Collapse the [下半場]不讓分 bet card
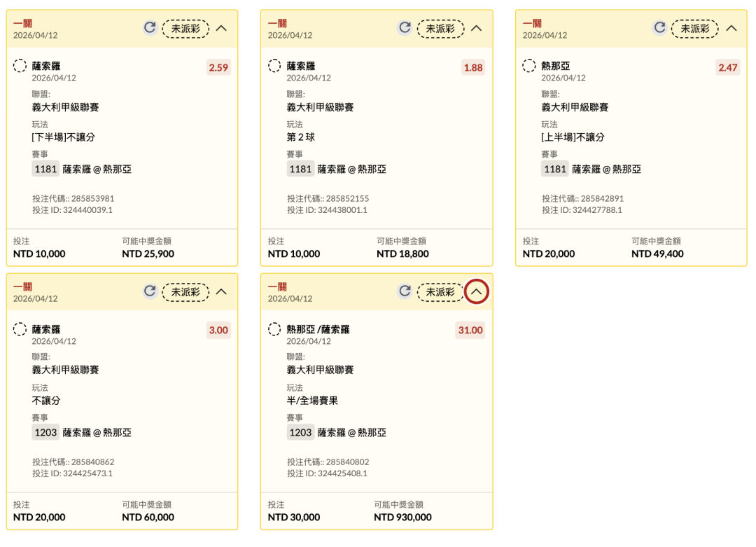 [222, 28]
